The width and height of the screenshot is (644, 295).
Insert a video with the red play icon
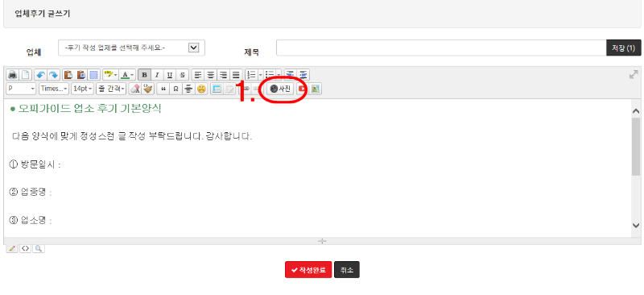click(x=302, y=89)
